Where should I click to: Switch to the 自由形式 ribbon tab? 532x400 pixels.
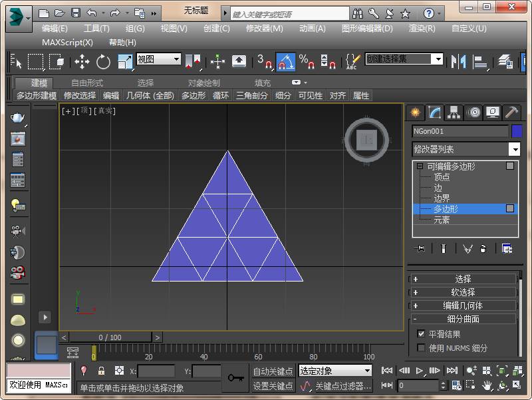click(87, 83)
